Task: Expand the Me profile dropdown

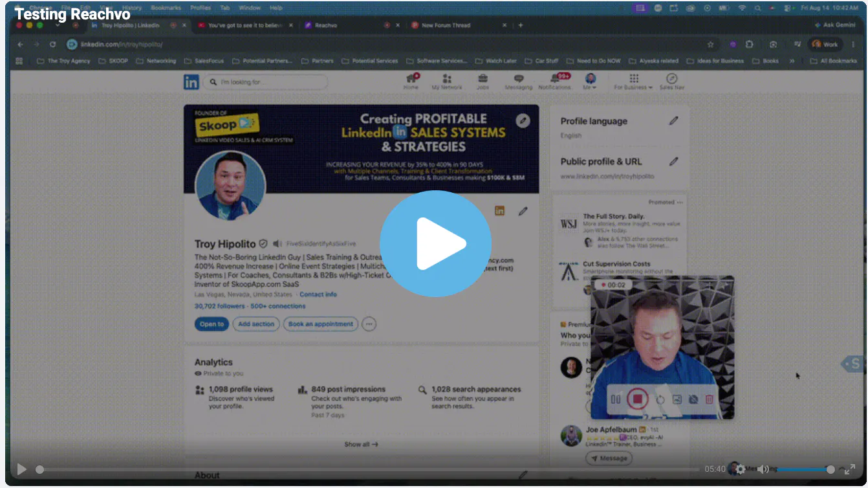Action: point(590,82)
